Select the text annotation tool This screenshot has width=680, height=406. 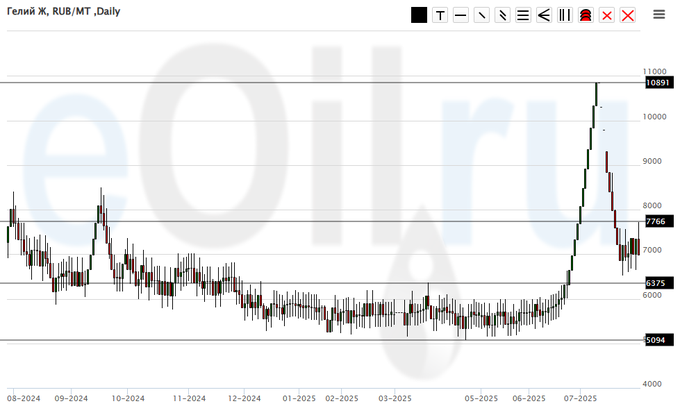(440, 15)
